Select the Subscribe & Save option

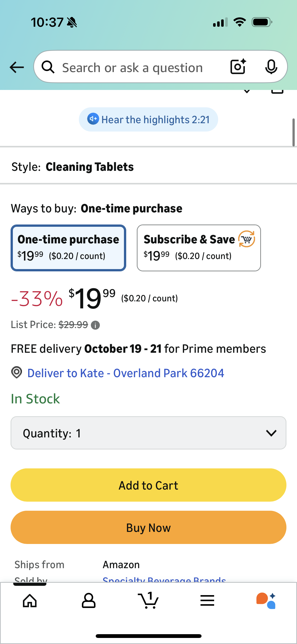tap(199, 248)
